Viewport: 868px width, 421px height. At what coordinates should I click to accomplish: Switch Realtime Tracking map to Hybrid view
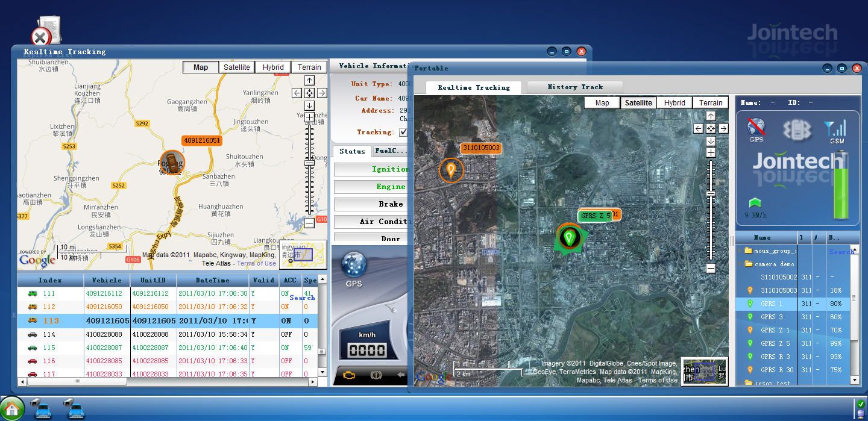coord(273,67)
